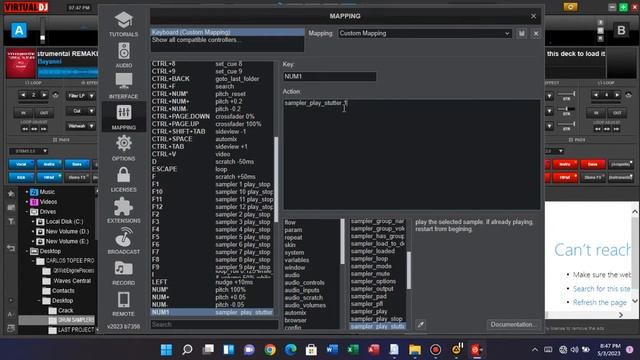Open the Remote settings section

(x=124, y=303)
